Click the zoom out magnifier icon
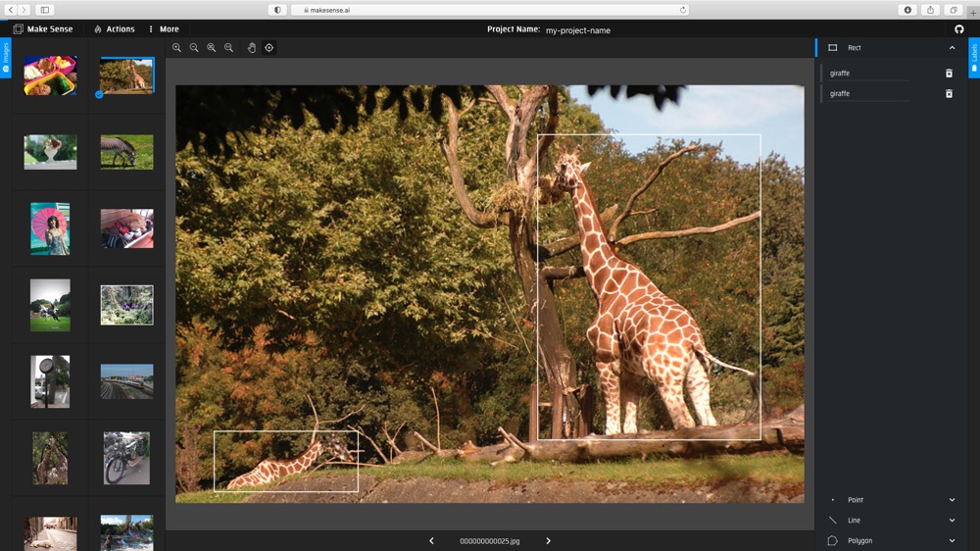Screen dimensions: 980x551 [194, 47]
